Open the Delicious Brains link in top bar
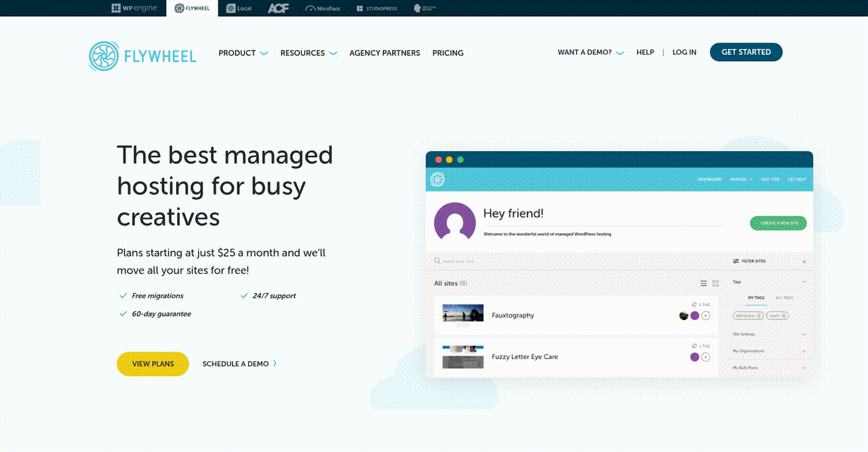868x452 pixels. click(425, 8)
